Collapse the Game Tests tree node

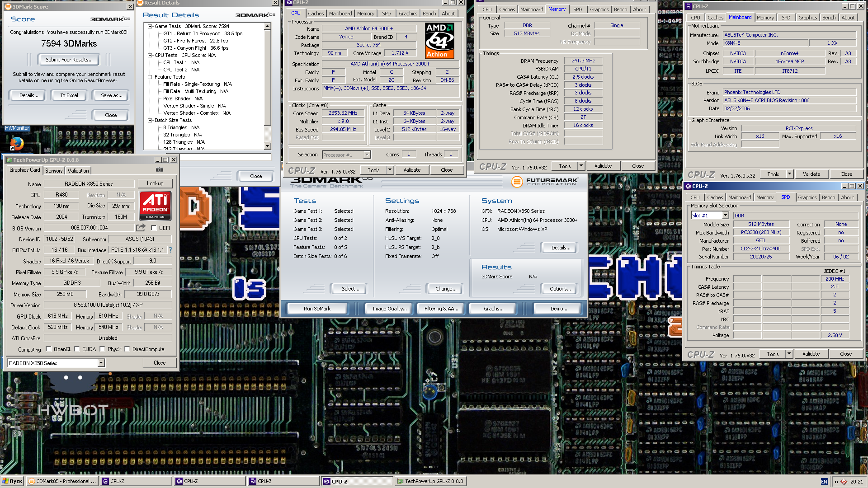click(x=150, y=26)
